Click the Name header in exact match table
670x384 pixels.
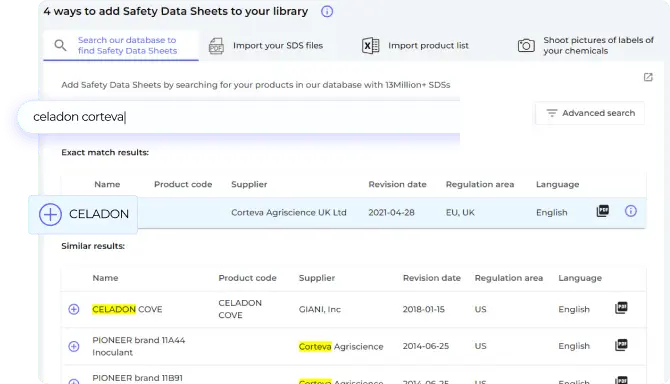click(x=107, y=185)
